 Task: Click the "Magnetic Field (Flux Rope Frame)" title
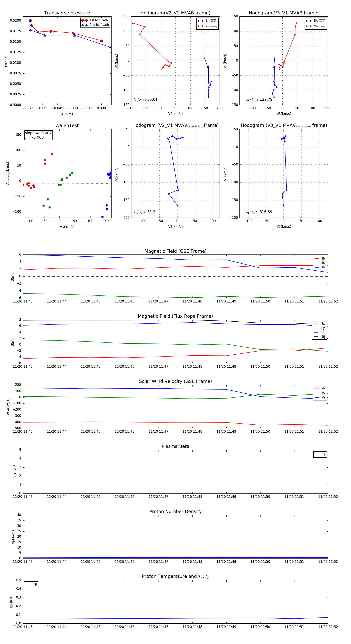(175, 316)
